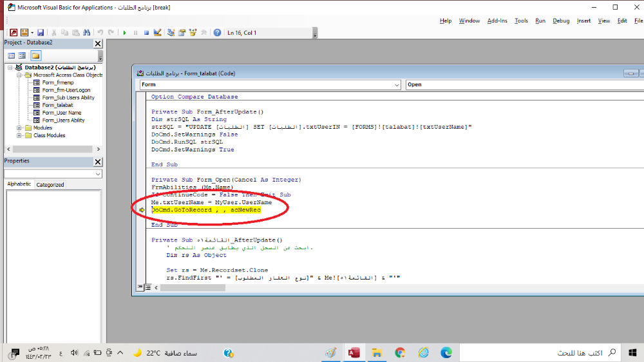This screenshot has width=644, height=362.
Task: Click the Toolbox toolbar icon
Action: [204, 32]
